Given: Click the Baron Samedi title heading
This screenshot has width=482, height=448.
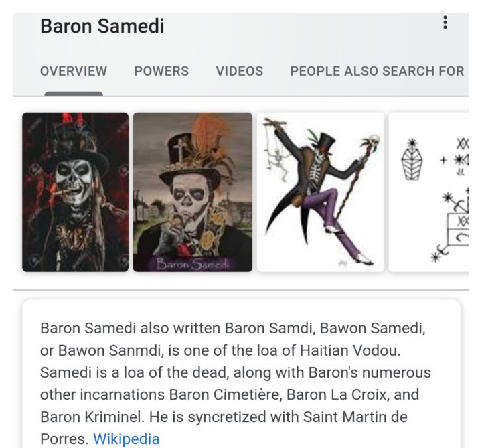Looking at the screenshot, I should pos(102,27).
